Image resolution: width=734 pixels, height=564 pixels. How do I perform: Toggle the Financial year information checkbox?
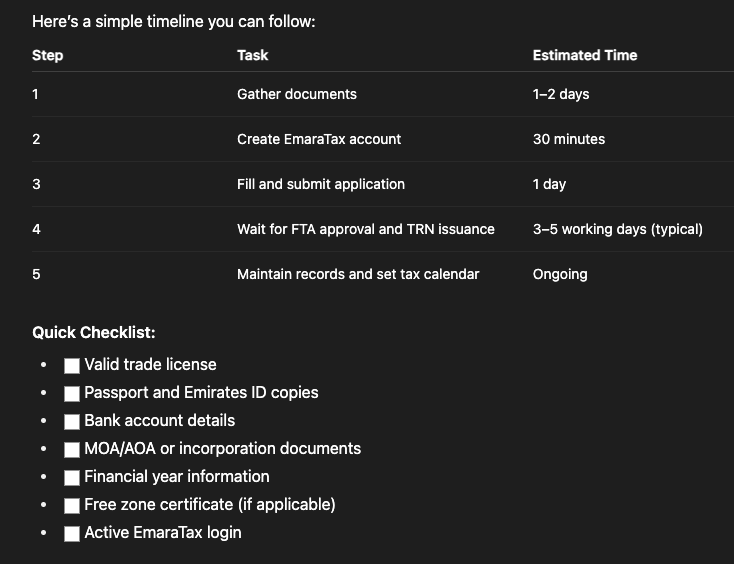(72, 477)
